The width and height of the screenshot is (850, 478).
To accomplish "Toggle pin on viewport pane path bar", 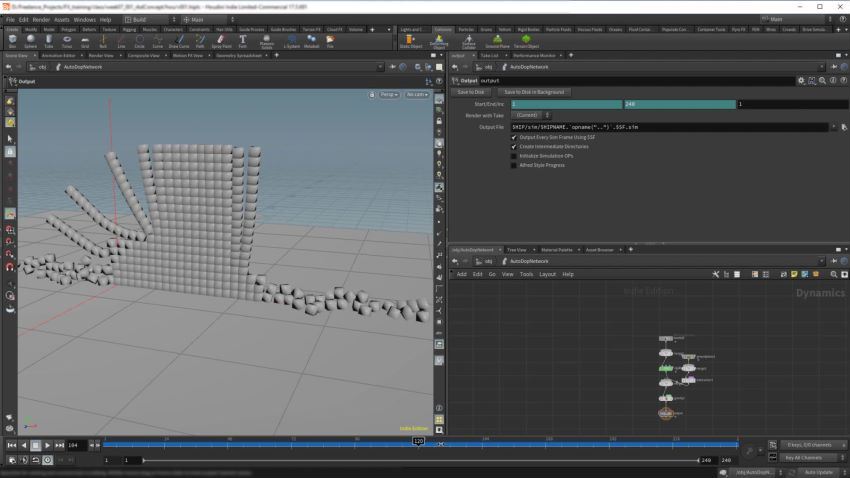I will pyautogui.click(x=392, y=67).
